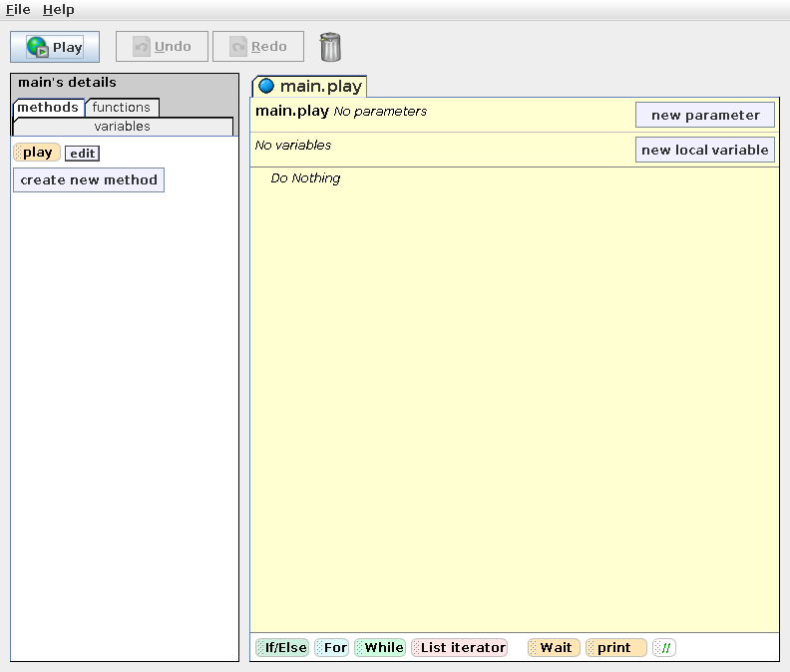Screen dimensions: 790x672
Task: Select the If/Else block tile
Action: tap(282, 648)
